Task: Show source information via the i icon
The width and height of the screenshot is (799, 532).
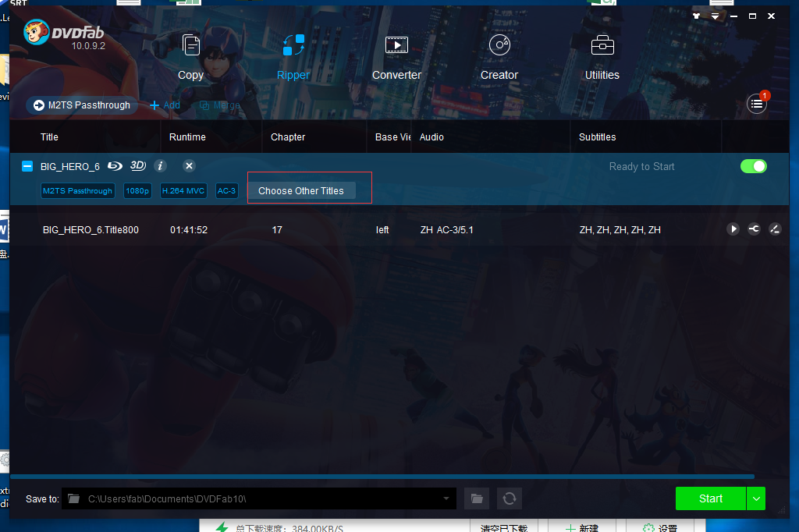Action: (x=160, y=165)
